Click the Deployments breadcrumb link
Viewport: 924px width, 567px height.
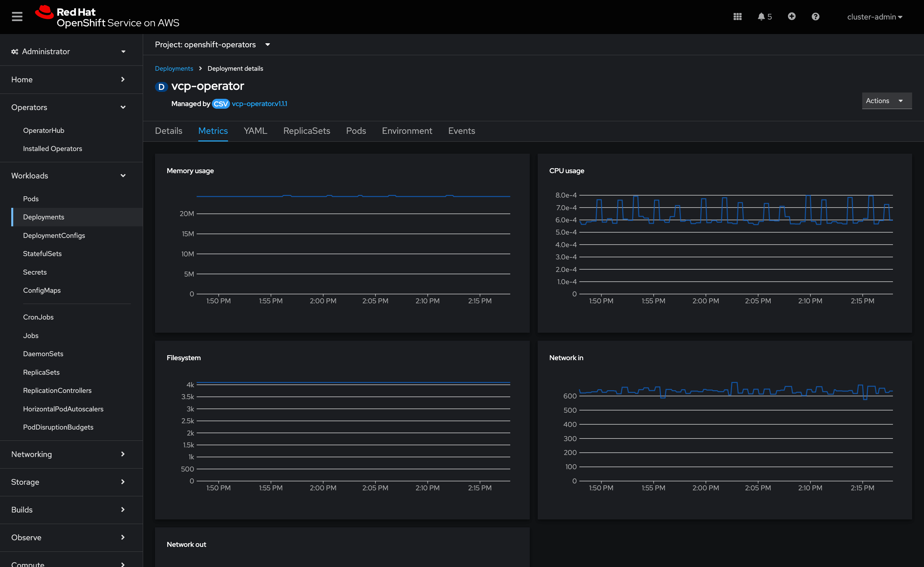[173, 69]
